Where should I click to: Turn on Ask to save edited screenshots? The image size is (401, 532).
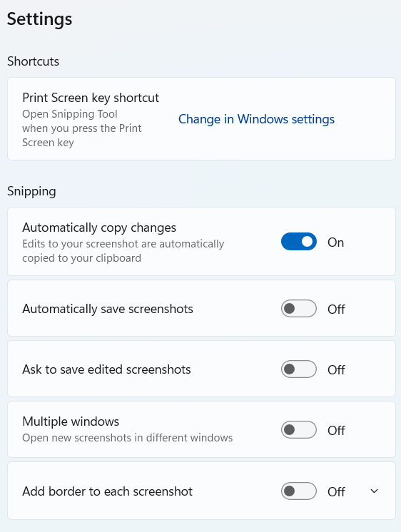coord(299,369)
